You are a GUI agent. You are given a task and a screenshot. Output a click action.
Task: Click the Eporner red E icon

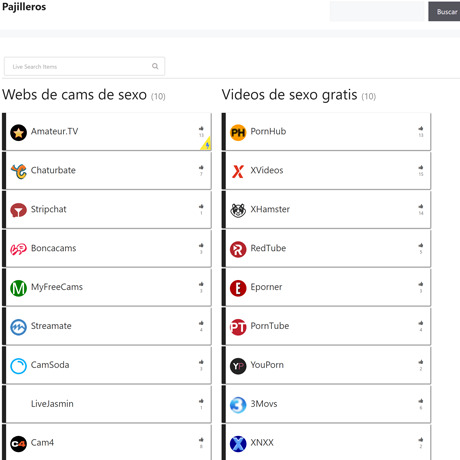[238, 288]
